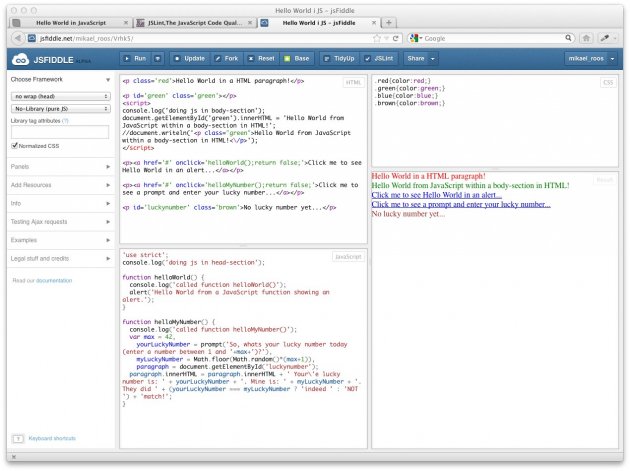Click the CSS panel label
Screen dimensions: 630x471
coord(608,82)
